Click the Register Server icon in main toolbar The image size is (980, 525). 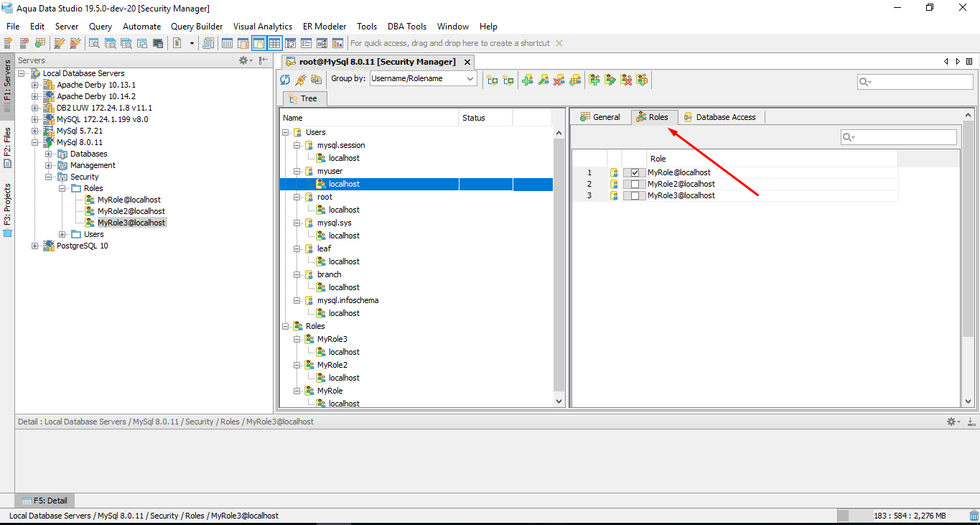click(9, 43)
